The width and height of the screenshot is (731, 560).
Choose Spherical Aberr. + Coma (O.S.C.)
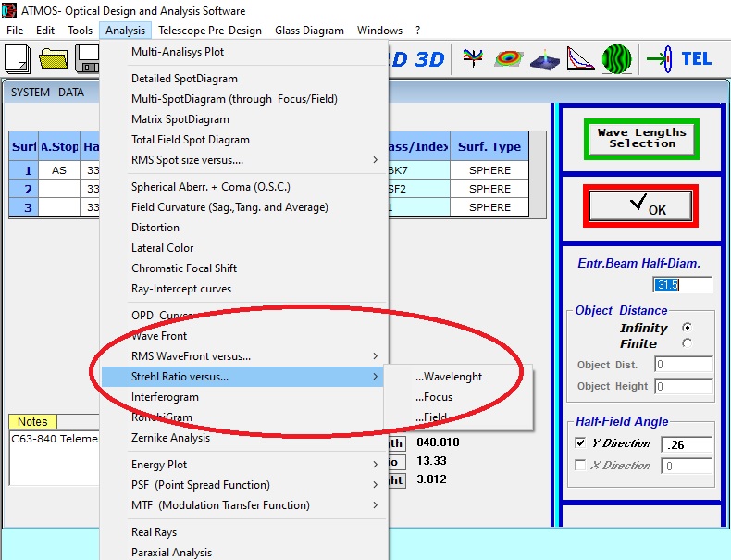click(x=242, y=187)
